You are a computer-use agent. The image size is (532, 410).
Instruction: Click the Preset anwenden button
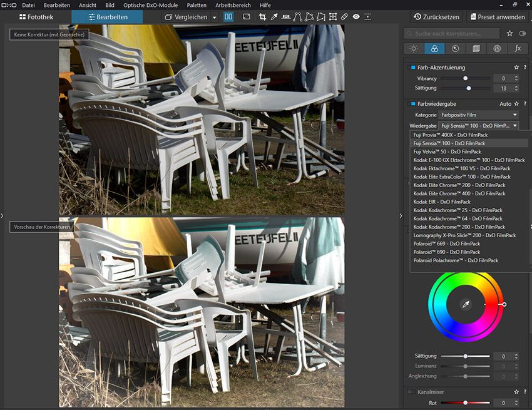point(496,17)
